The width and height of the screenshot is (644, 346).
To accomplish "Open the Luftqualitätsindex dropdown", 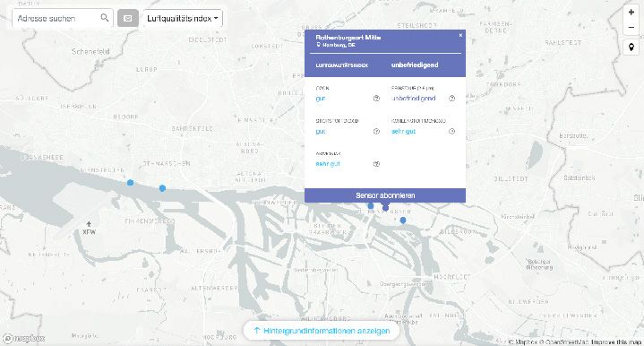I will 183,18.
